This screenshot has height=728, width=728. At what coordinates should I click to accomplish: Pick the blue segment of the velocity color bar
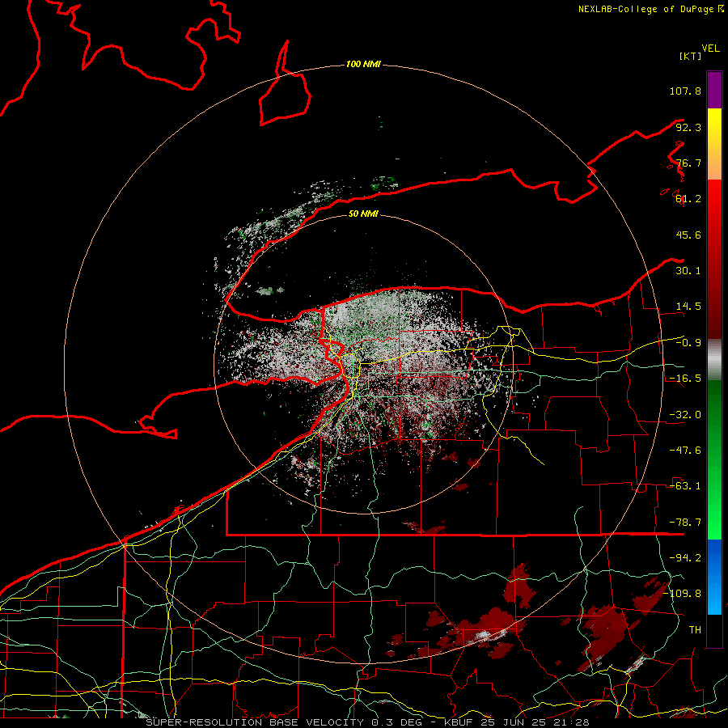pyautogui.click(x=714, y=577)
